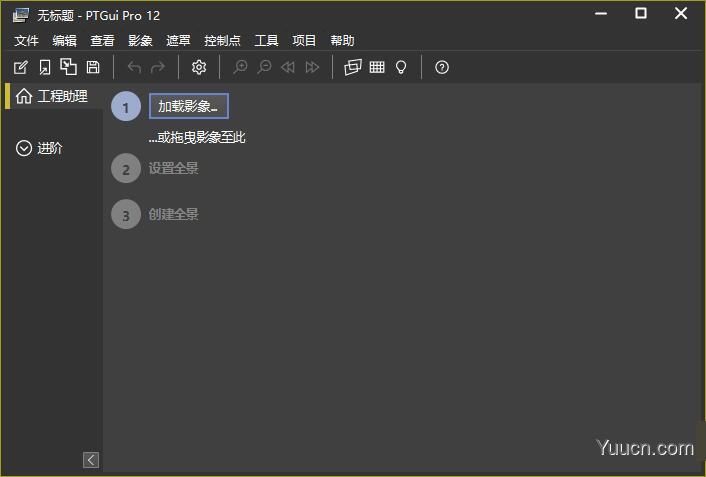The height and width of the screenshot is (477, 706).
Task: Click the Zoom Out magnifier icon
Action: 264,68
